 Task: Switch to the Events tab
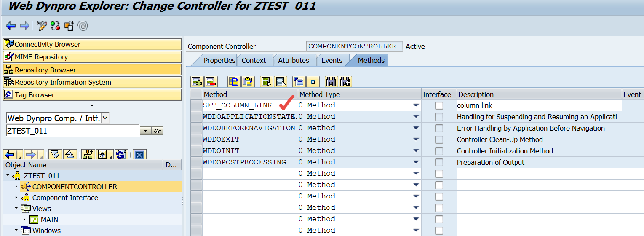332,60
